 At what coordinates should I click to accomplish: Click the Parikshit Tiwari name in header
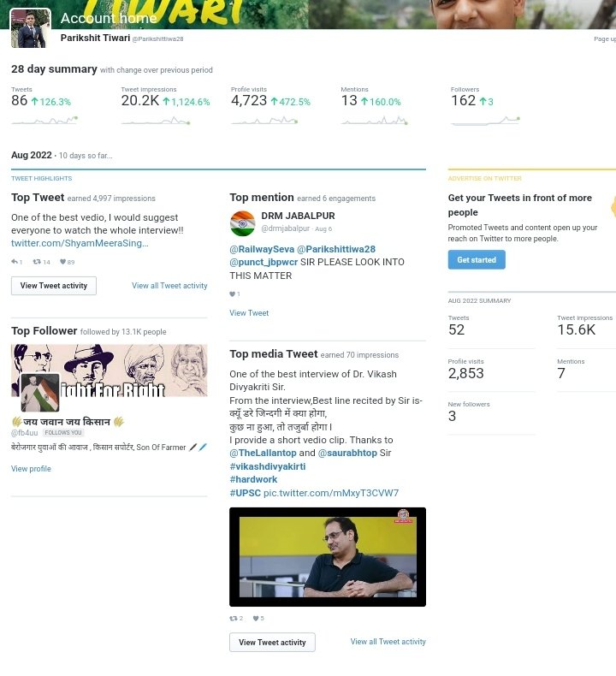click(x=95, y=38)
